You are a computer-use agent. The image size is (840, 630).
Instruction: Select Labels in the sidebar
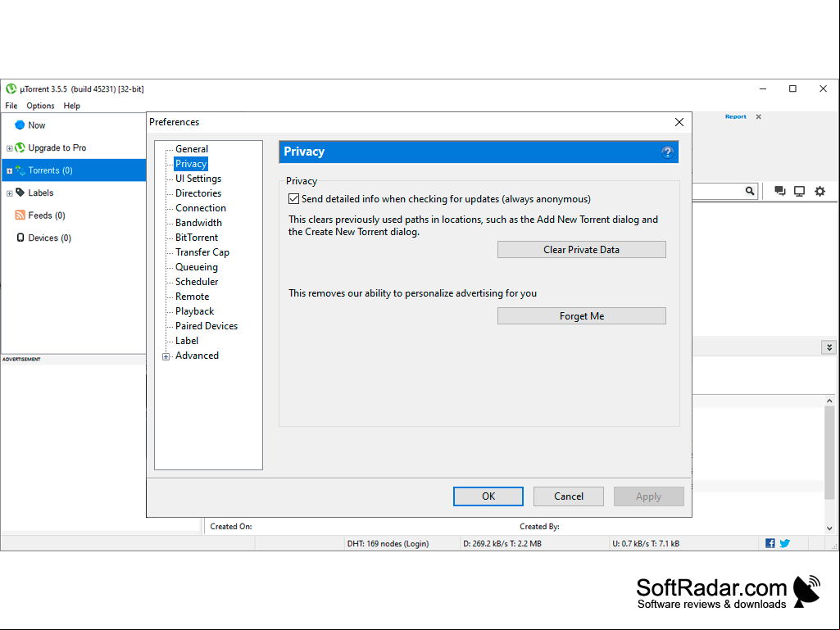[x=41, y=193]
